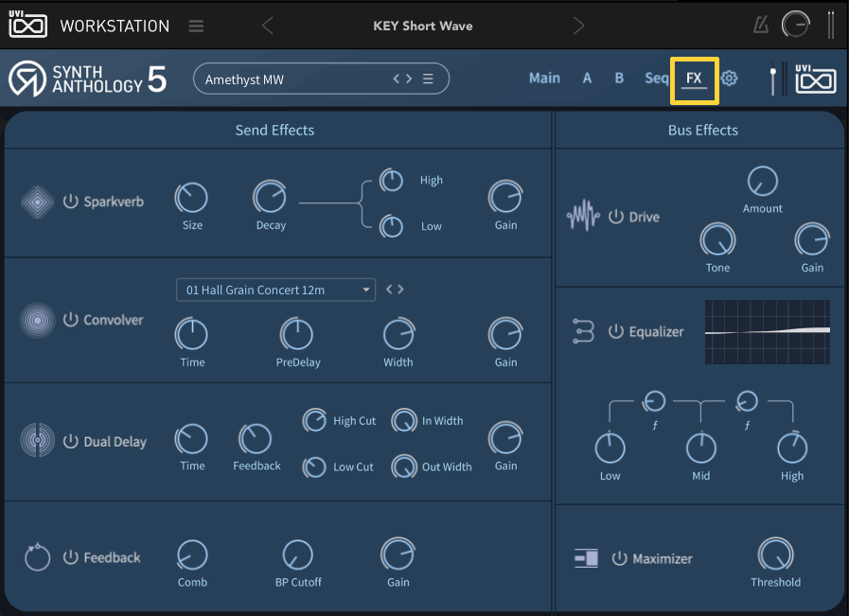This screenshot has height=616, width=849.
Task: Click the Convolver Time knob
Action: pos(192,335)
